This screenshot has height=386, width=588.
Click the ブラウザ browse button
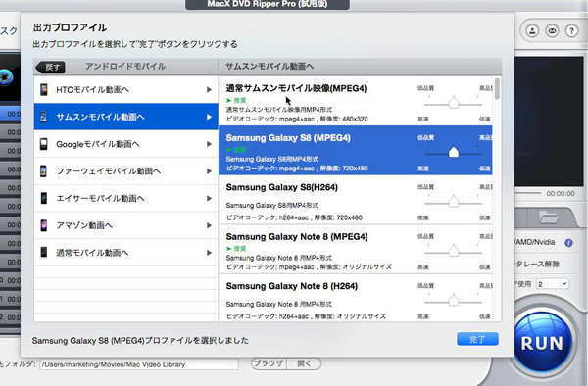(269, 363)
